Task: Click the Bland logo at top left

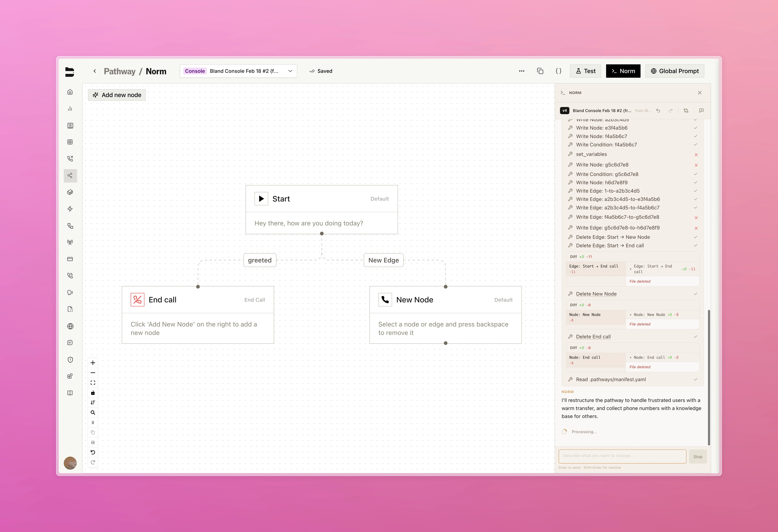Action: [70, 72]
